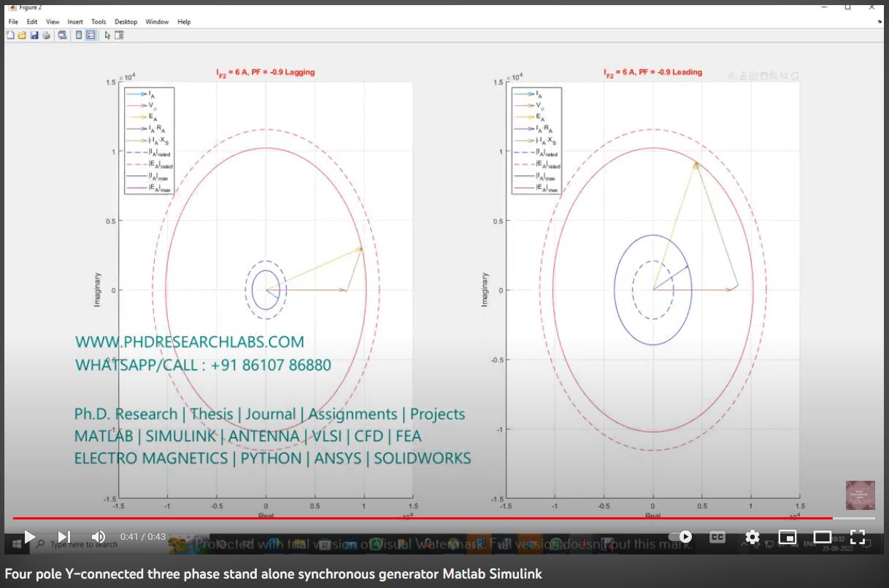
Task: Expand the Desktop menu
Action: click(x=126, y=22)
